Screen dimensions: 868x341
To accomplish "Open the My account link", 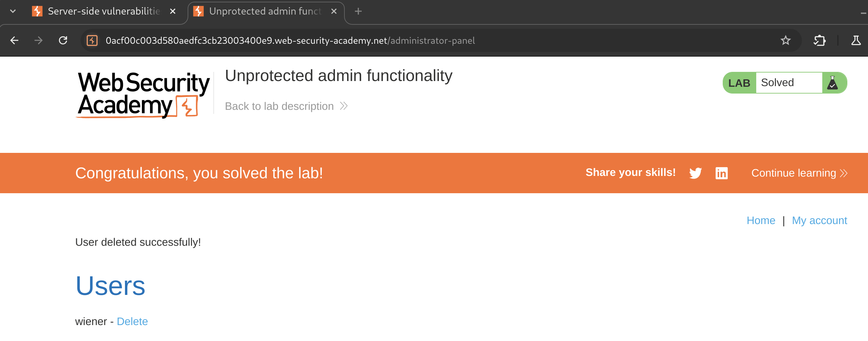I will coord(819,221).
